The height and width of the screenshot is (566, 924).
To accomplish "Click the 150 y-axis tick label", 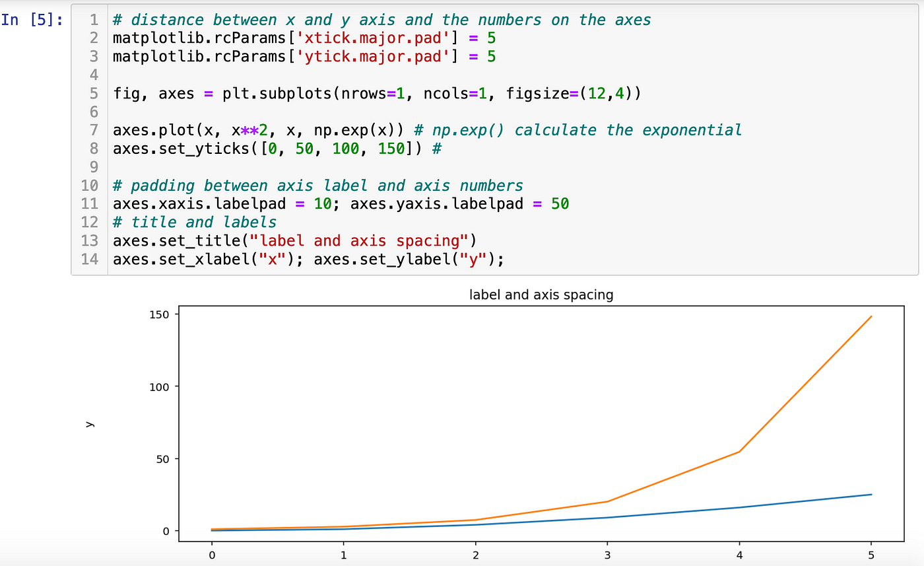I will (x=160, y=314).
